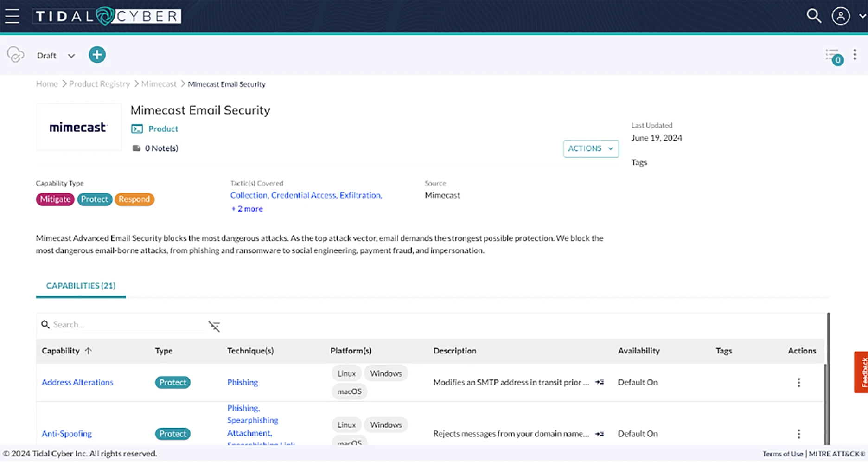Open the Anti-Spoofing capability
Screen dimensions: 868x462
[67, 434]
